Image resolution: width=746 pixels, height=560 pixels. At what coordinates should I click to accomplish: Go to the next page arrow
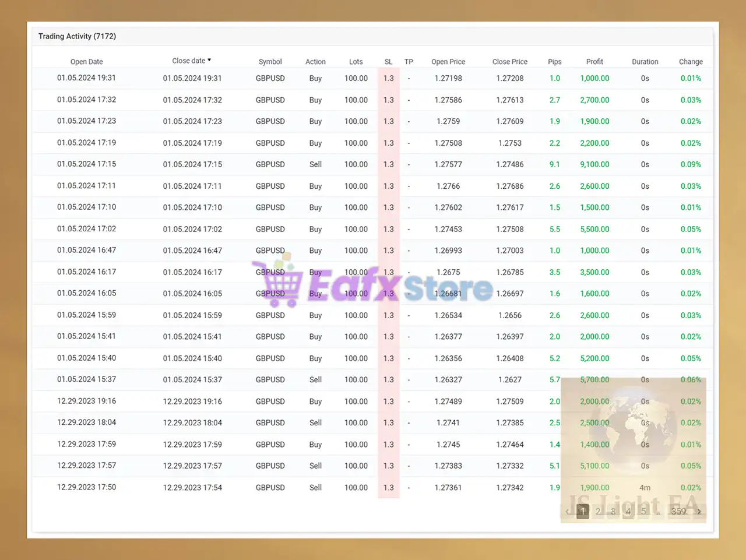699,512
